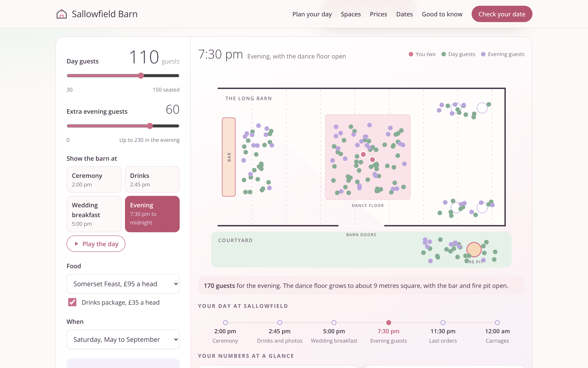Screen dimensions: 588x368
Task: Click the 'BARN DOORS' label
Action: click(361, 235)
